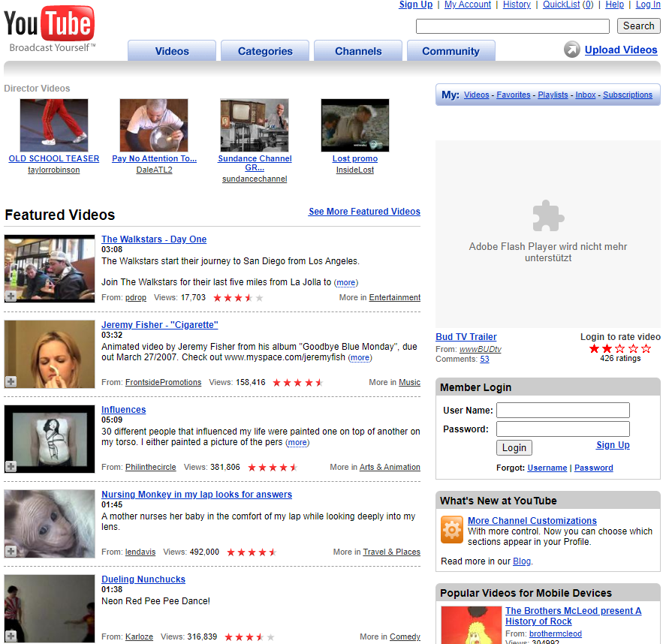
Task: Open OLD SCHOOL TEASER video thumbnail
Action: click(x=54, y=125)
